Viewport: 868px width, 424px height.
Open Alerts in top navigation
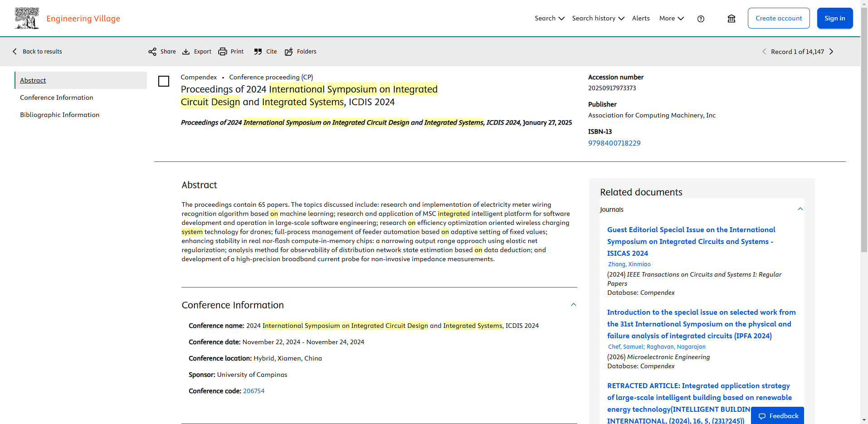641,18
